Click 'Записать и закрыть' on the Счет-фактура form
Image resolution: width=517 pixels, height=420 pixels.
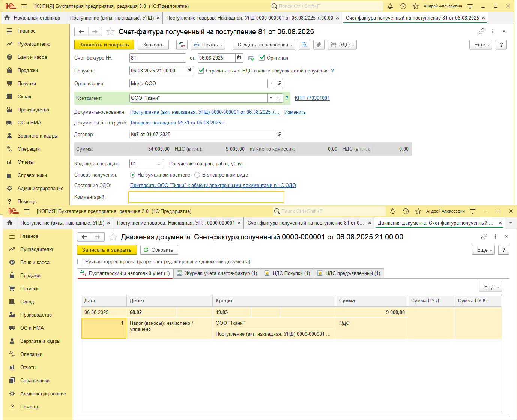pyautogui.click(x=104, y=45)
